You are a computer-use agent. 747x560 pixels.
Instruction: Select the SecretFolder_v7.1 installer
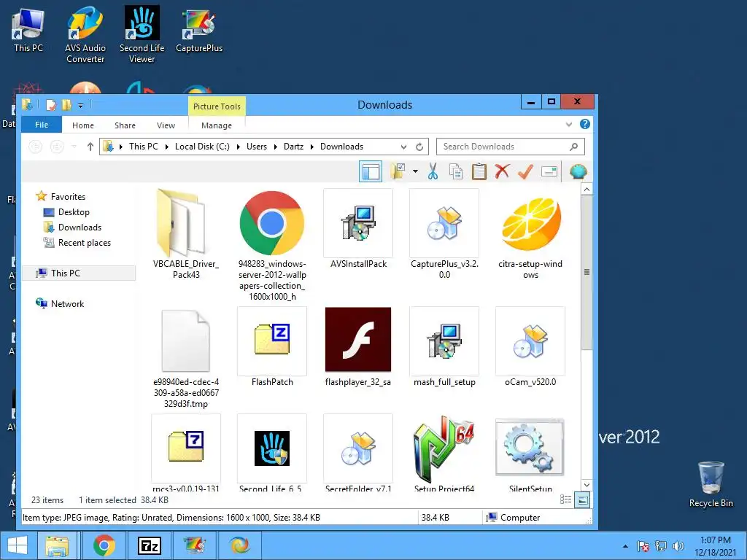358,453
